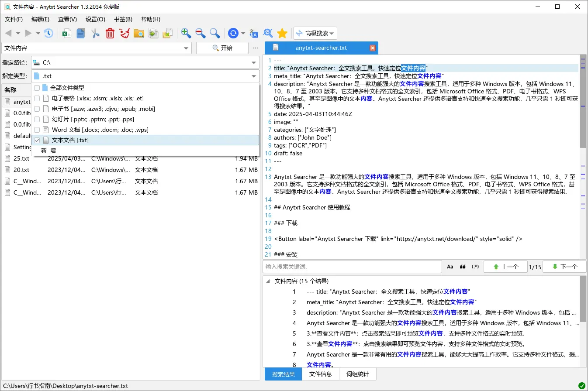Close the anytxt-searcher.txt preview tab
Viewport: 588px width, 391px height.
[373, 48]
